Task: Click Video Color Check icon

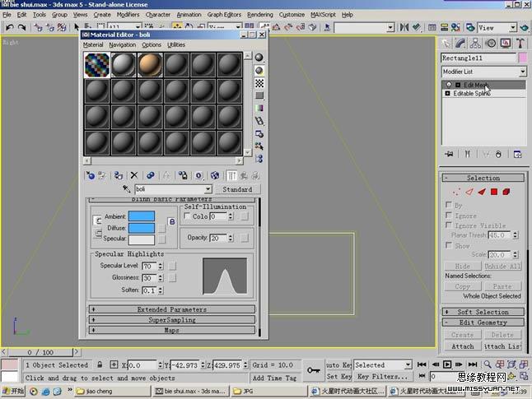Action: [259, 109]
